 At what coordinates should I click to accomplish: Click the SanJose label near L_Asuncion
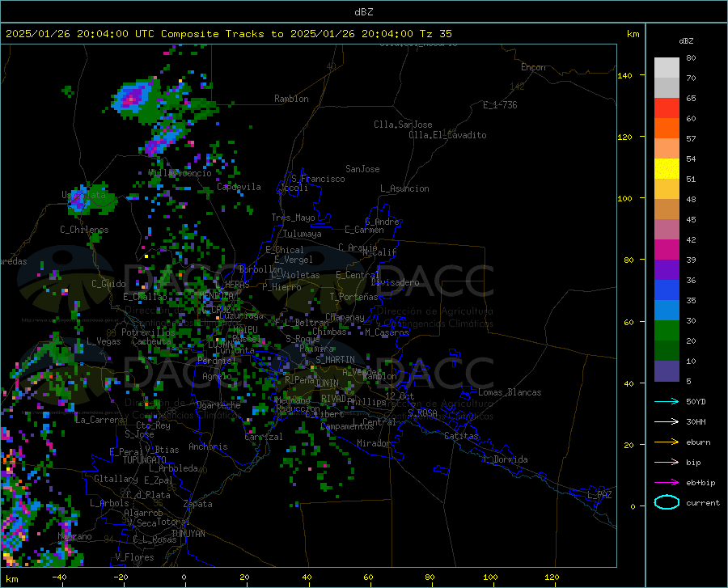tap(362, 169)
